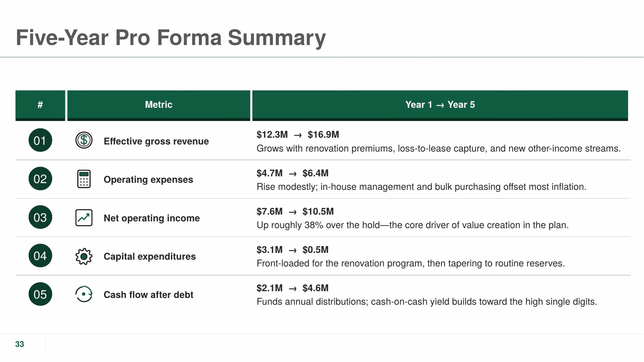
Task: Click the Year 1 → Year 5 column header
Action: click(440, 106)
